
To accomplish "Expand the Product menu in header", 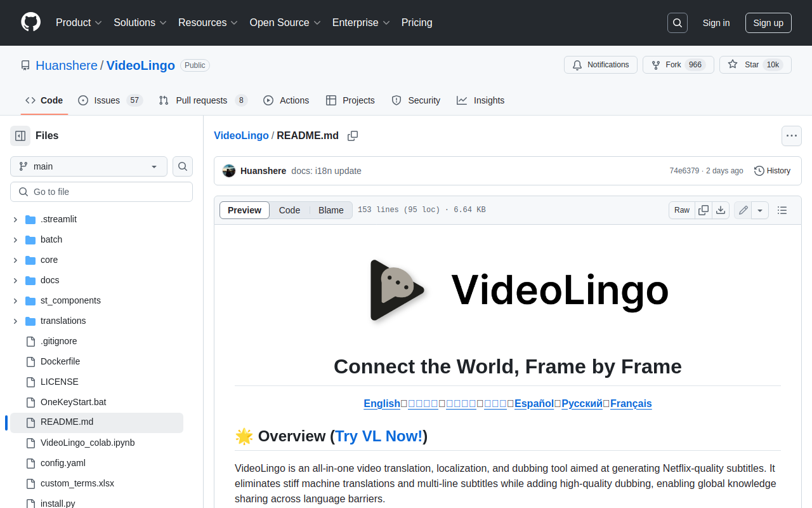I will click(x=79, y=23).
